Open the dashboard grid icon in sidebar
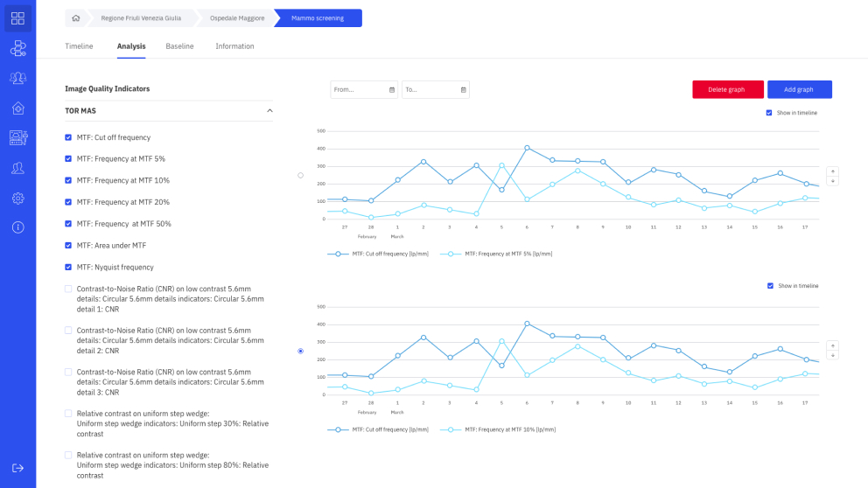The image size is (868, 488). coord(17,18)
